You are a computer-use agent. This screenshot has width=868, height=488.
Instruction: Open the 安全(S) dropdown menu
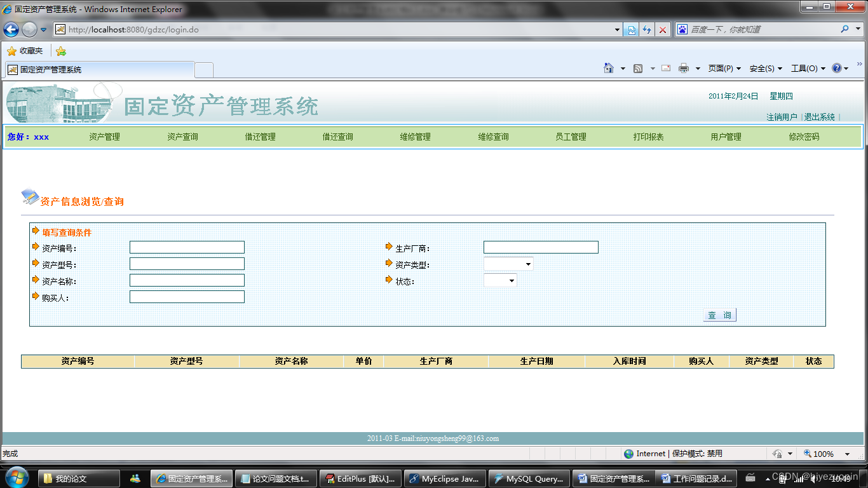click(766, 68)
